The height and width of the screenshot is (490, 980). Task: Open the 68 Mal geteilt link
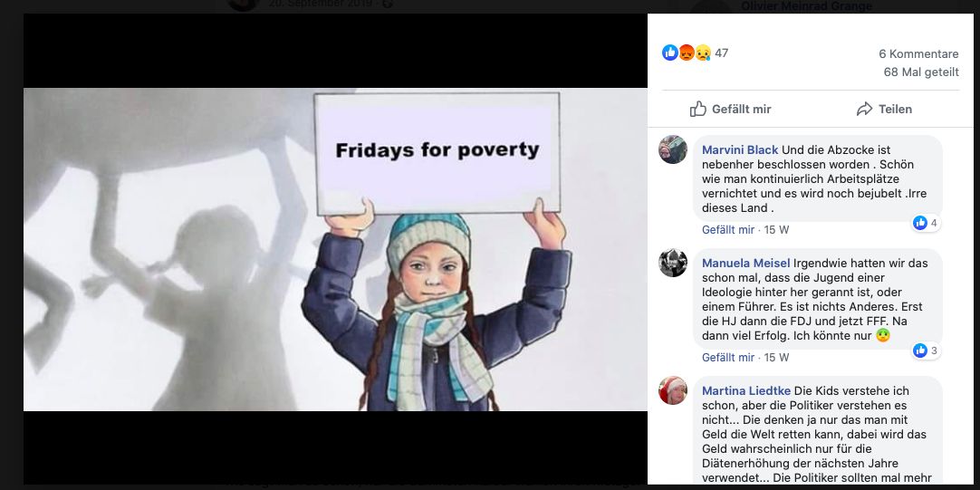click(x=920, y=72)
